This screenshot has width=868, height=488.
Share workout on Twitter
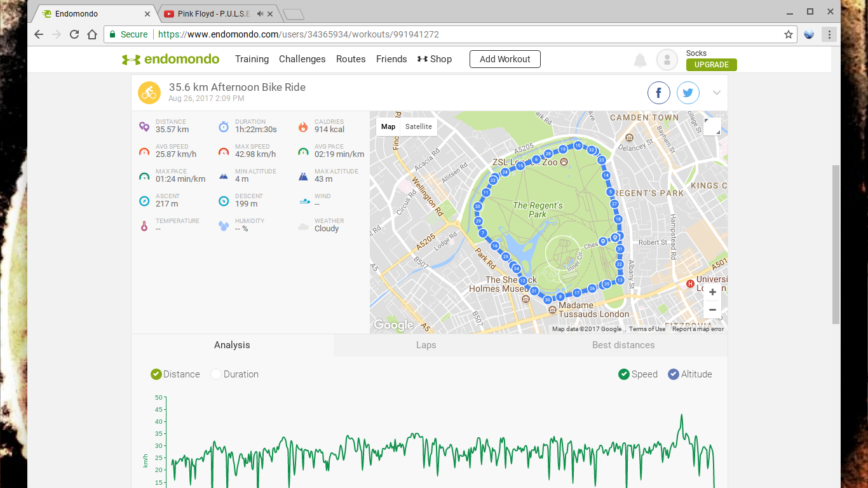tap(688, 93)
